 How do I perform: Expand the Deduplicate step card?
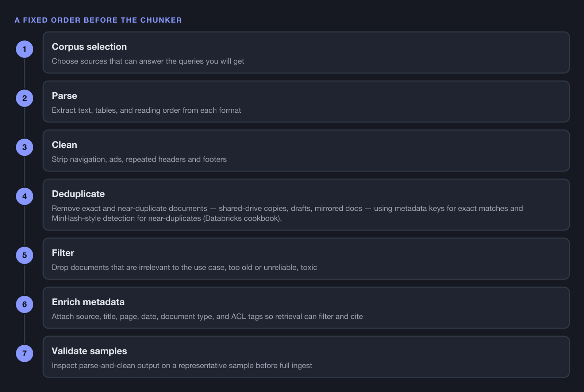(306, 205)
